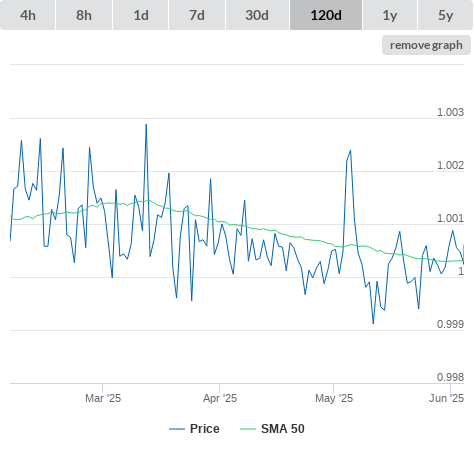Click the remove graph button
Screen dimensions: 474x455
(x=426, y=45)
